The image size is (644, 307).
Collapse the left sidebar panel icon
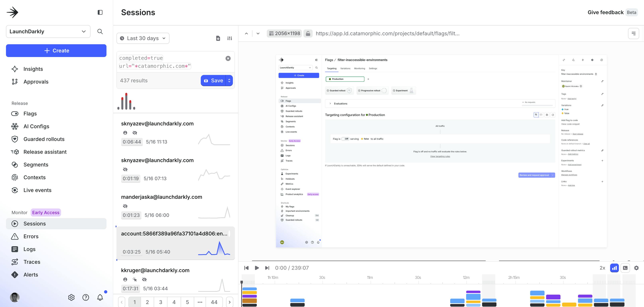[x=100, y=12]
